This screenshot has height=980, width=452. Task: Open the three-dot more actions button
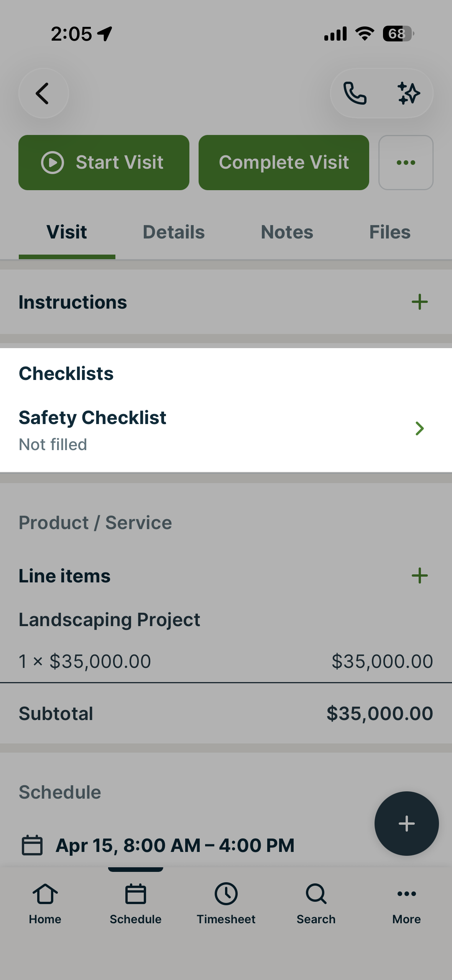[x=406, y=163]
